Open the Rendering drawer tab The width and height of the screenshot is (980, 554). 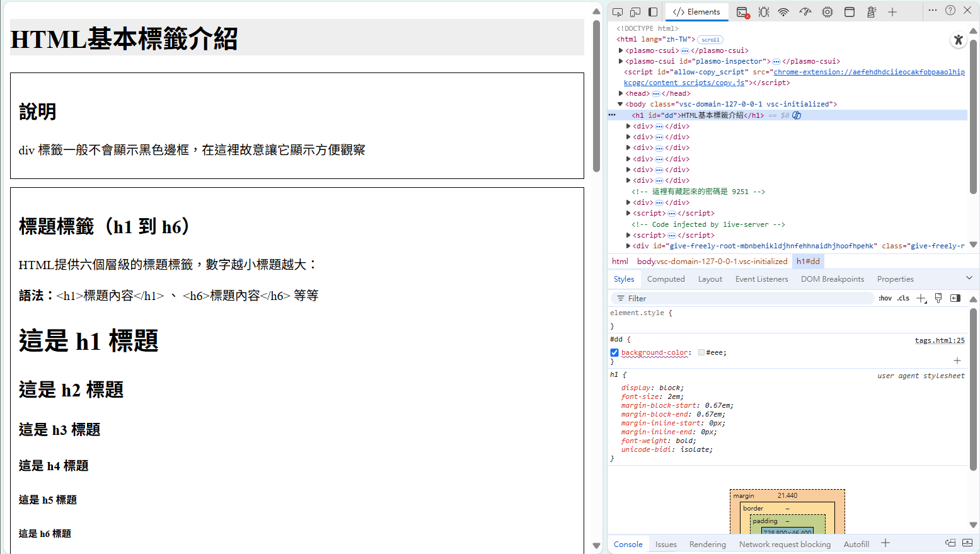[708, 545]
